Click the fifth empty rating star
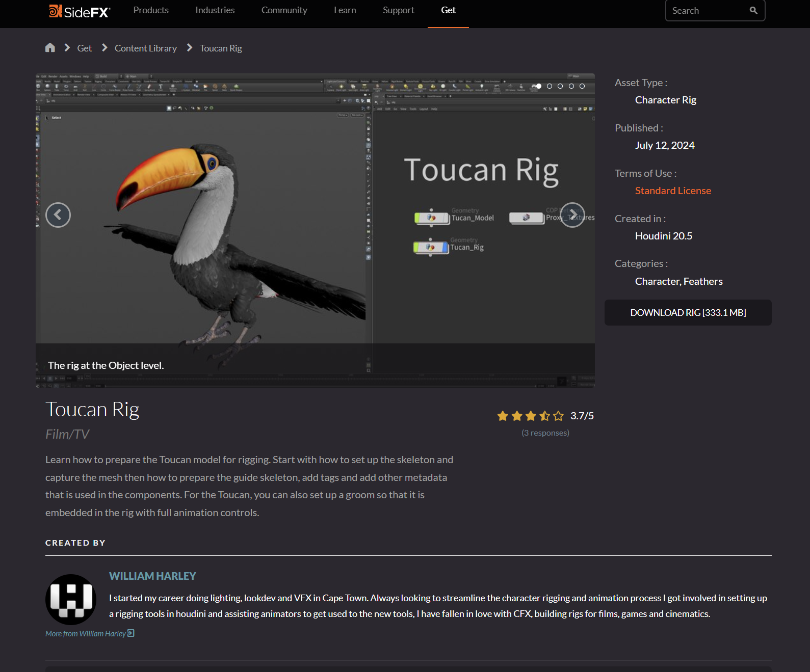 point(559,416)
